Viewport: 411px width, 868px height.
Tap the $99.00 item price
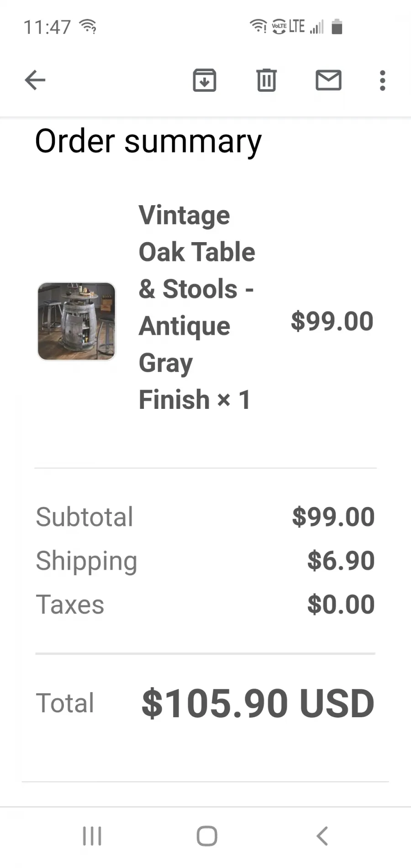point(332,321)
